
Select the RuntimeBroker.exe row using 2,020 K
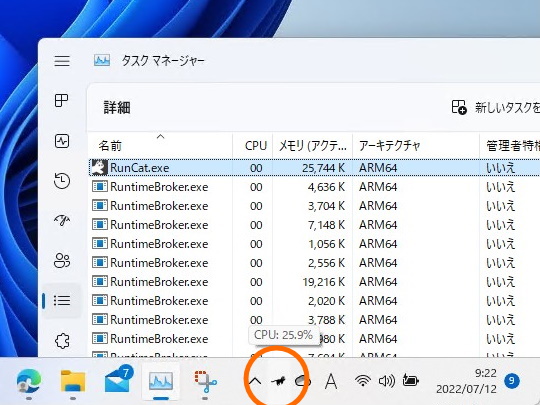pos(314,301)
